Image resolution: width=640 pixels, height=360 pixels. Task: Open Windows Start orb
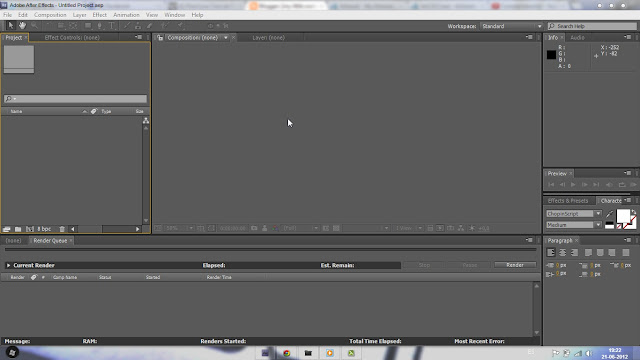pos(12,353)
